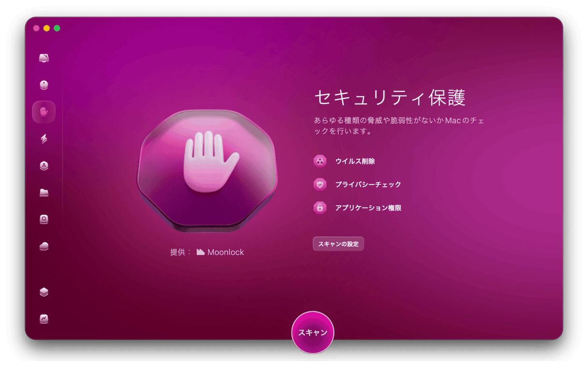Screen dimensions: 588x390
Task: Click the プライバシーチェック label
Action: click(x=368, y=184)
